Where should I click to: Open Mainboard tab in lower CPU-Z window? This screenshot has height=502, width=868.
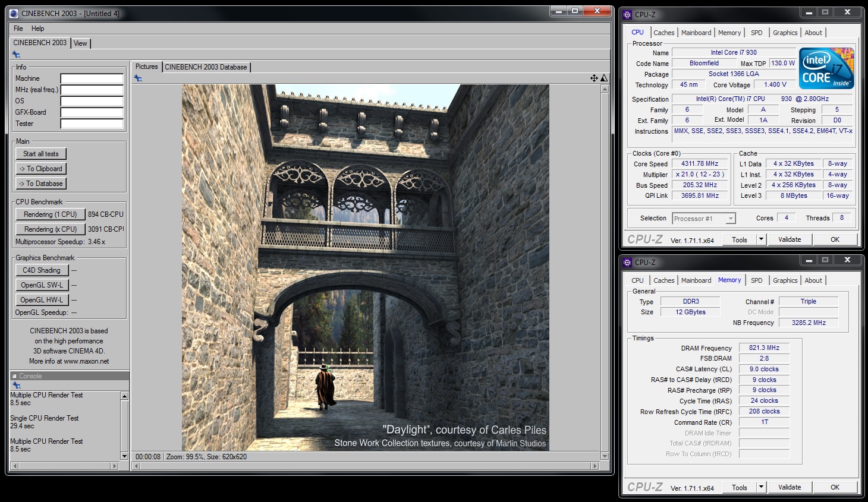(696, 280)
